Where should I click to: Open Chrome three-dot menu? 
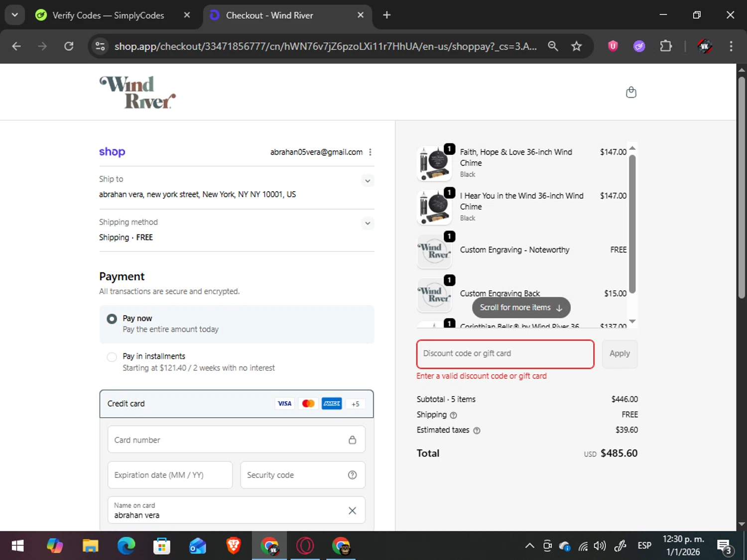tap(731, 46)
